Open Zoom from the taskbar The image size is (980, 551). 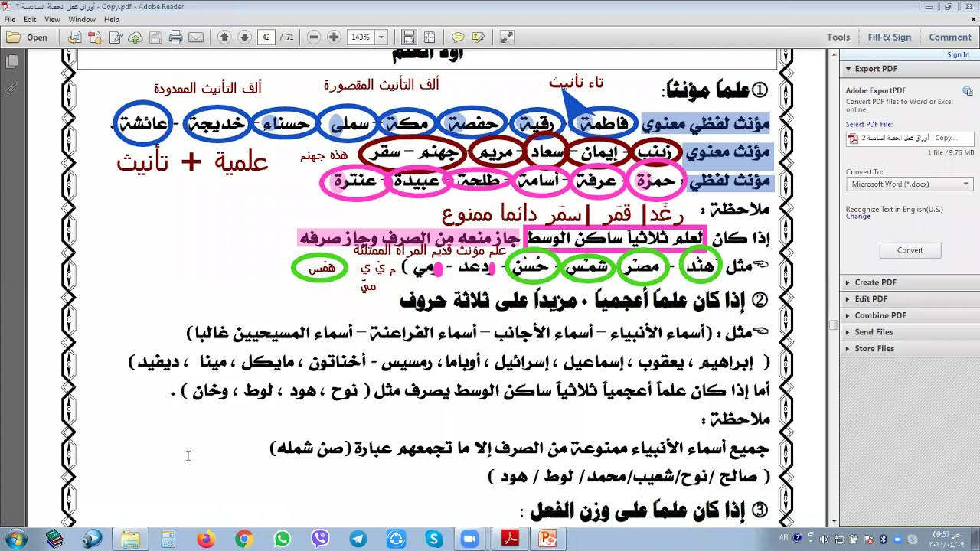[469, 540]
